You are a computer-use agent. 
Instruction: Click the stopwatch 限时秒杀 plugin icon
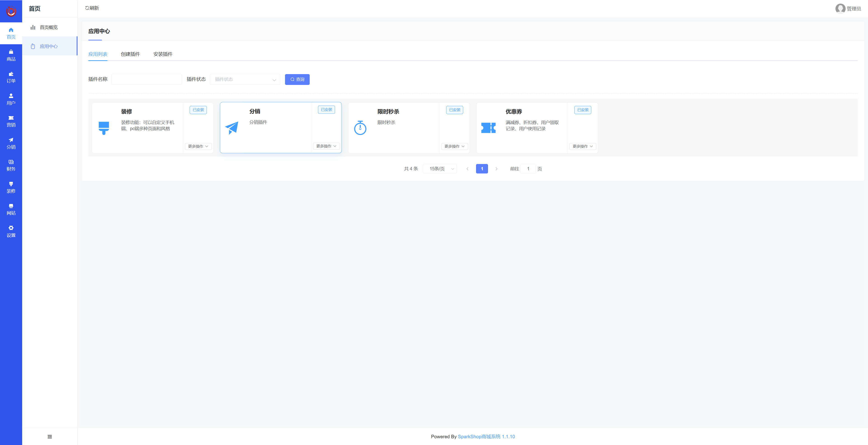point(360,128)
